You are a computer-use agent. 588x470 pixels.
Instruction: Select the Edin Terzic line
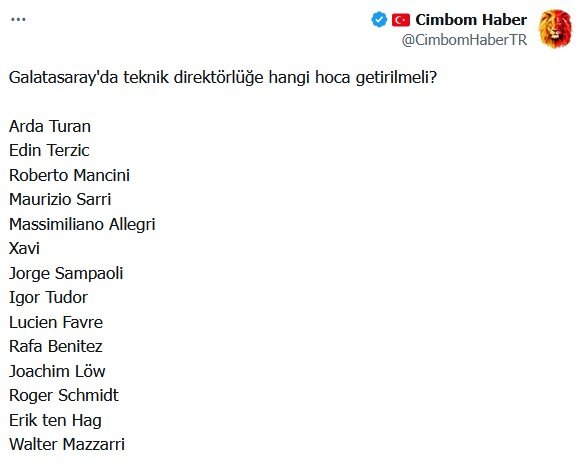click(x=49, y=150)
